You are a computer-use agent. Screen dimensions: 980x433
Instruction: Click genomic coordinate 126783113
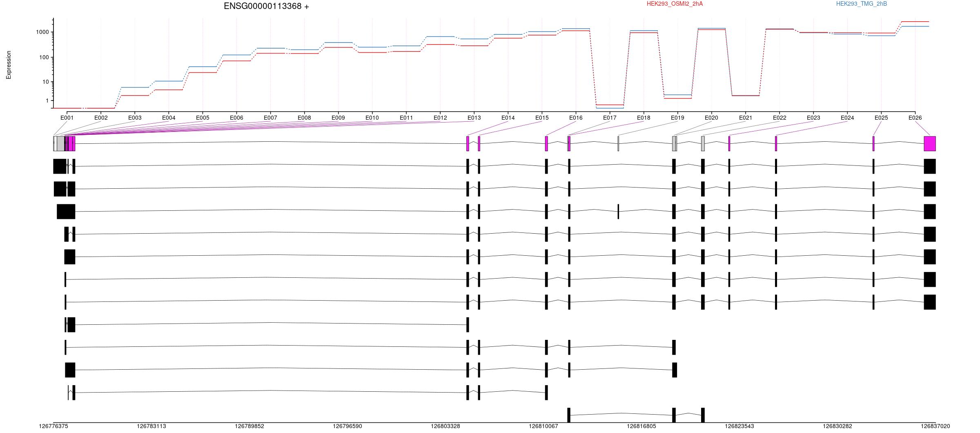click(151, 426)
